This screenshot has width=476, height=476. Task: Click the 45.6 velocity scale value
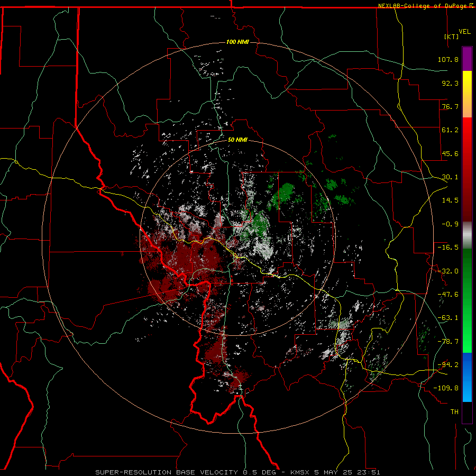pos(450,153)
